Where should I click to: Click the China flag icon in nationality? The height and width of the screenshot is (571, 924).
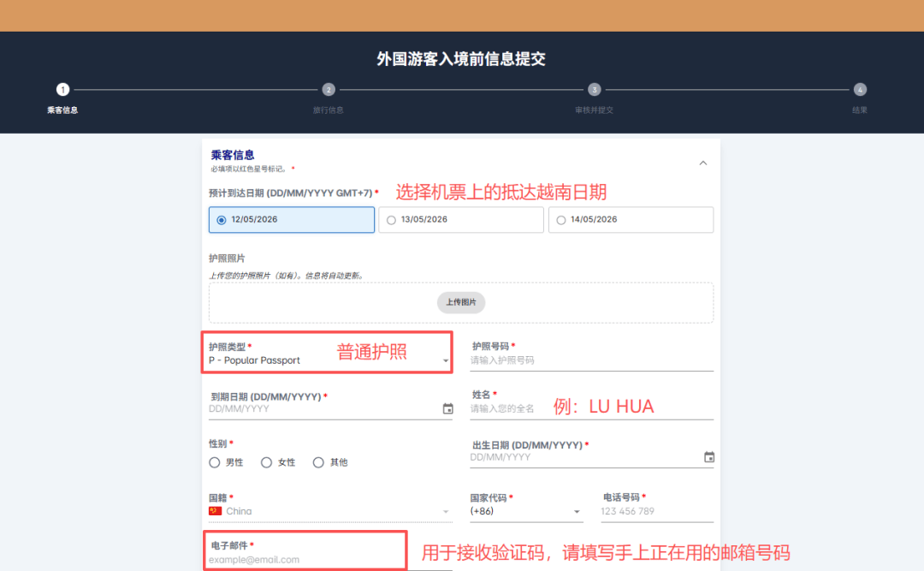click(215, 511)
